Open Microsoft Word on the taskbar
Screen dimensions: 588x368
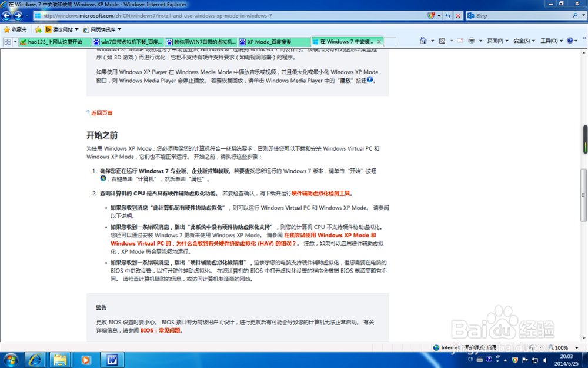[x=111, y=360]
